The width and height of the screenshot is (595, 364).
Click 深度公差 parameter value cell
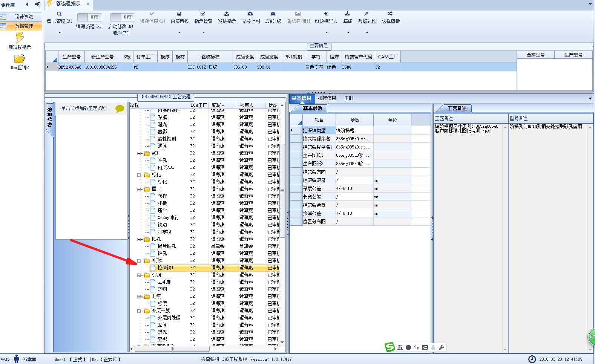tap(354, 188)
